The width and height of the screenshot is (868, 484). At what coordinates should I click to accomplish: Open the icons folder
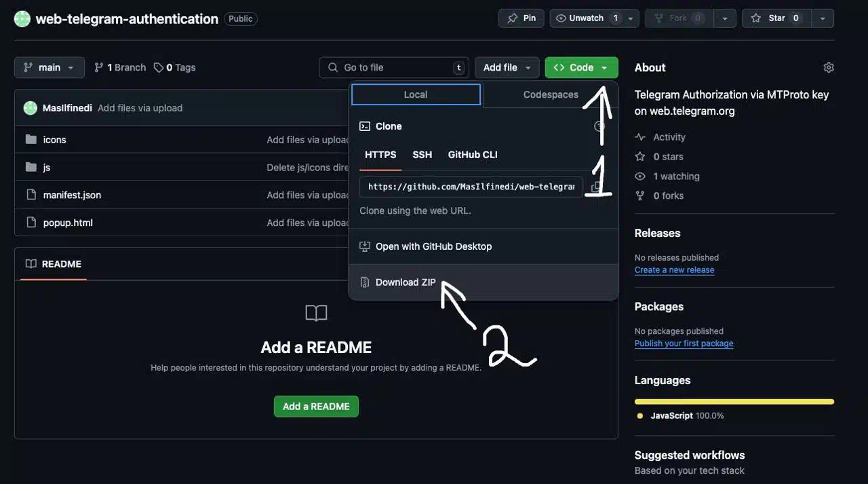pyautogui.click(x=55, y=140)
